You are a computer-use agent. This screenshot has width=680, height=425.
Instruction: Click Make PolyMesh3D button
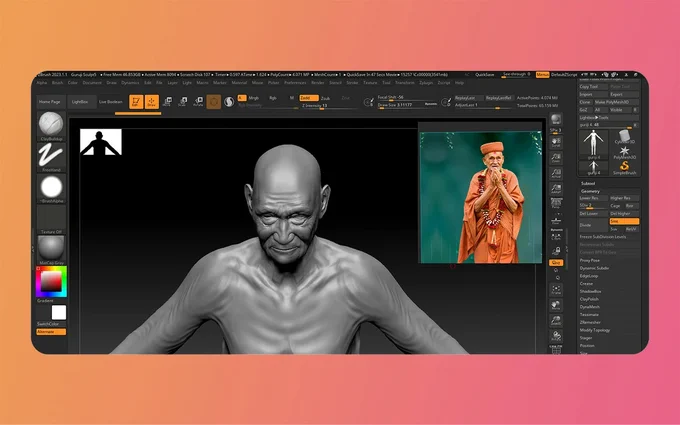616,102
